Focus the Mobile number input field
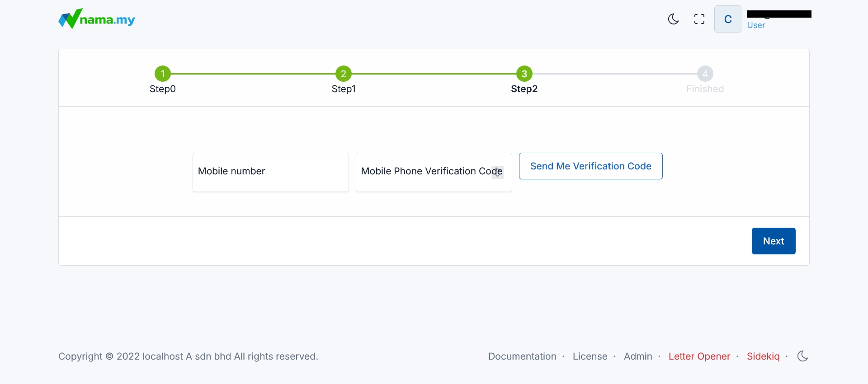 [270, 172]
